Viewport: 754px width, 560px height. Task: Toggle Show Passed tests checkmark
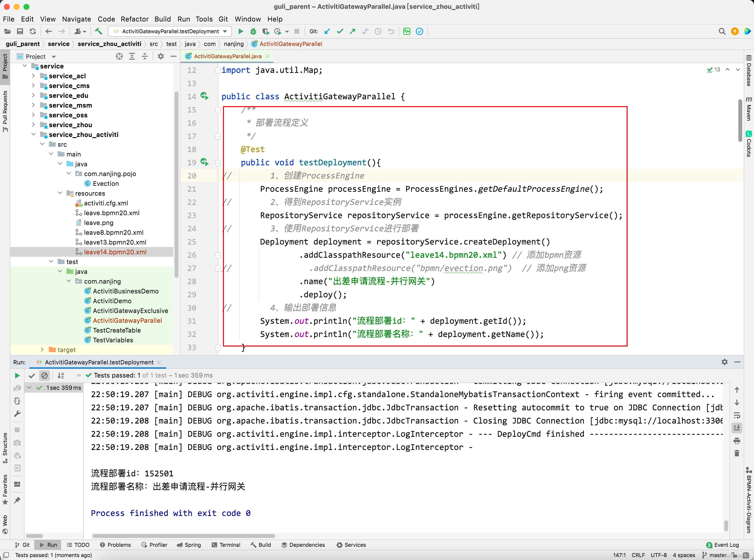32,376
